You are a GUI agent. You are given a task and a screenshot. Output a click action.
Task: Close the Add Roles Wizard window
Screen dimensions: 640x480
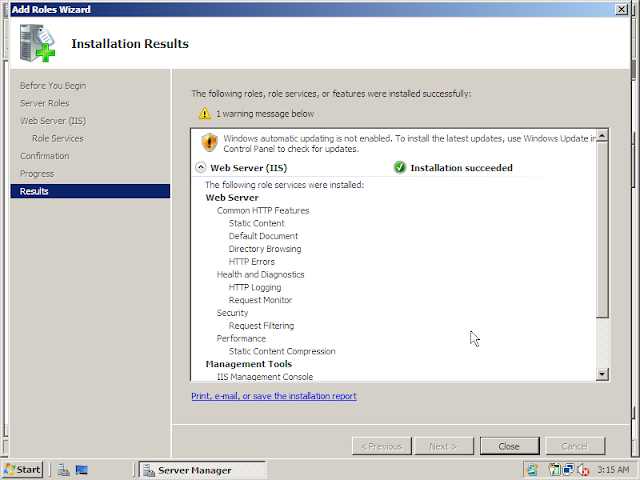[x=621, y=9]
